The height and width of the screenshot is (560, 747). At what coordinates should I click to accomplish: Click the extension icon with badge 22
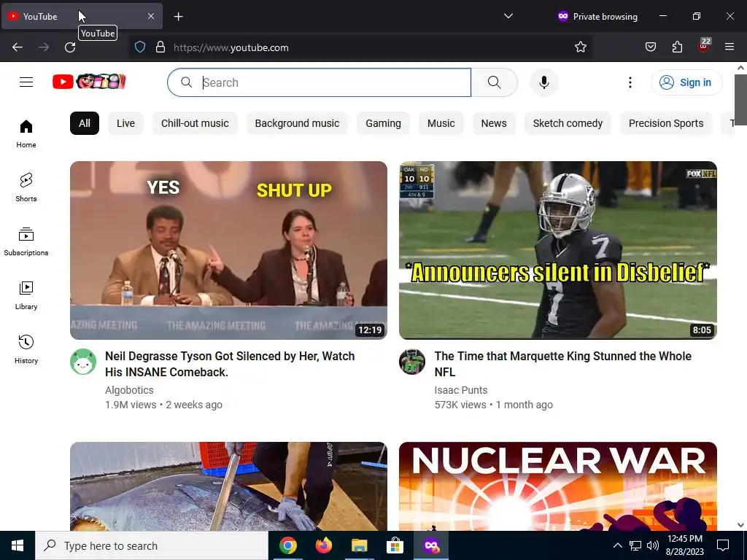703,46
